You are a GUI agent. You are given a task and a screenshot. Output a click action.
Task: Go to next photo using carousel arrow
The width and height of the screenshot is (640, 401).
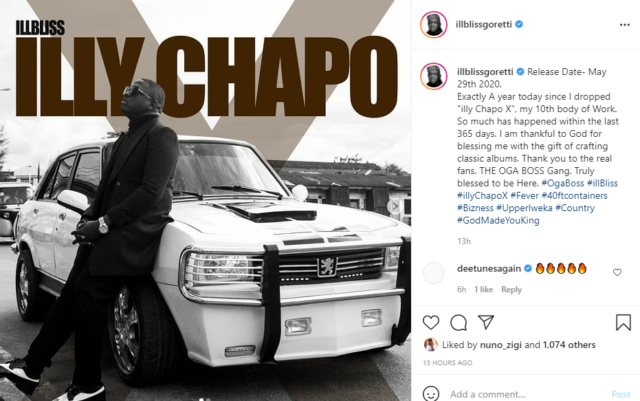394,206
